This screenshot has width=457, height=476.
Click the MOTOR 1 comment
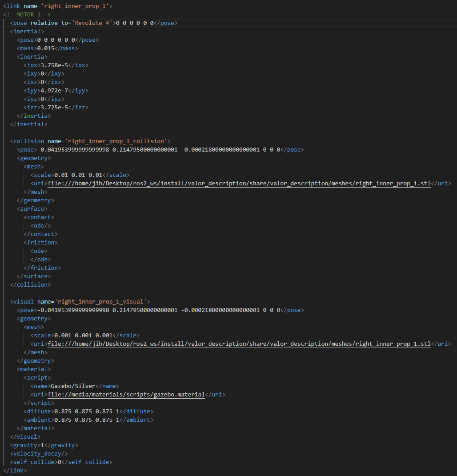coord(27,15)
